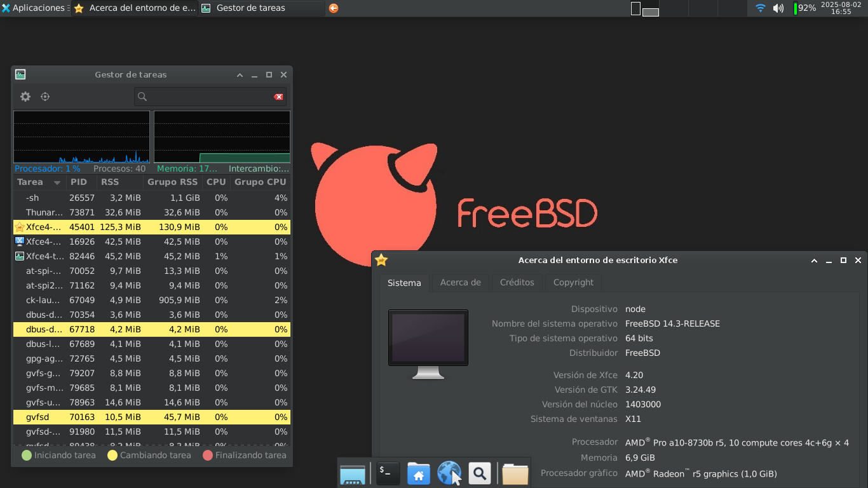The height and width of the screenshot is (488, 868).
Task: Clear the search field with red backspace icon
Action: tap(278, 97)
